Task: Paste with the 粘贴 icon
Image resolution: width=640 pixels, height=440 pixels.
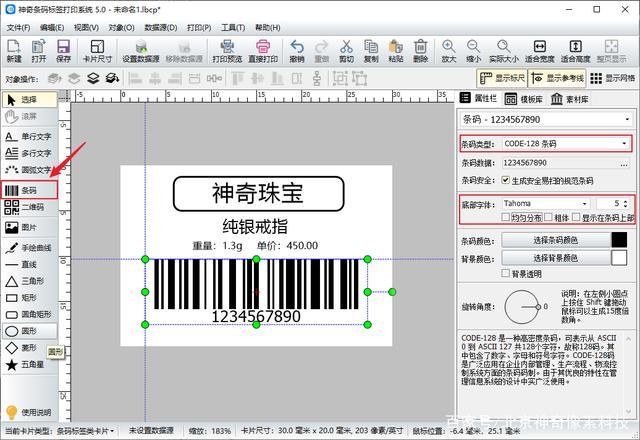Action: (396, 51)
